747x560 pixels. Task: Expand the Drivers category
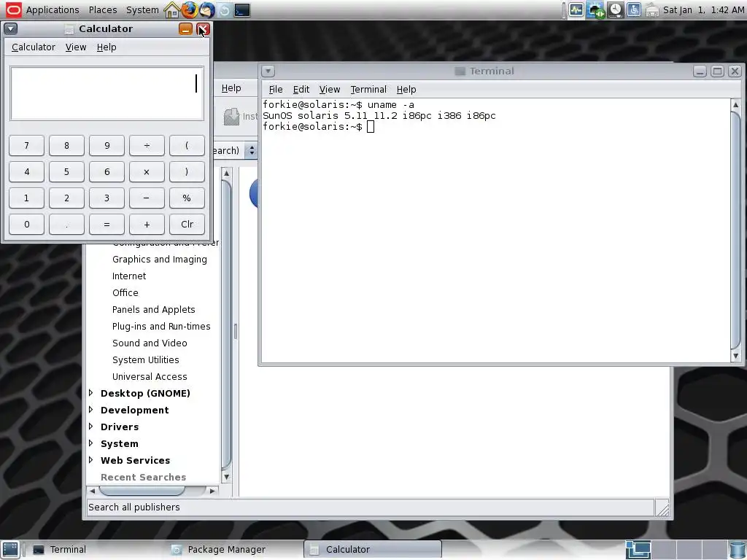click(91, 426)
